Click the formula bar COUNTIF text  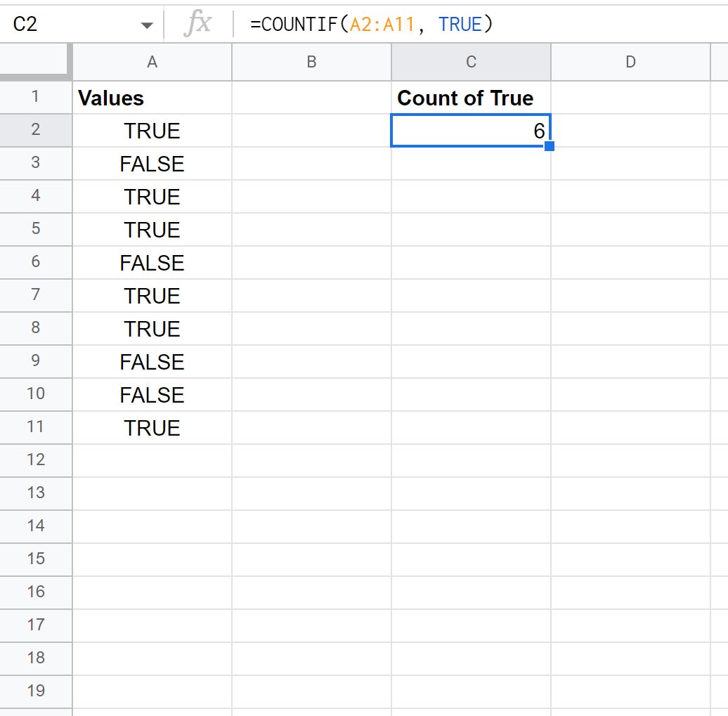pos(370,24)
